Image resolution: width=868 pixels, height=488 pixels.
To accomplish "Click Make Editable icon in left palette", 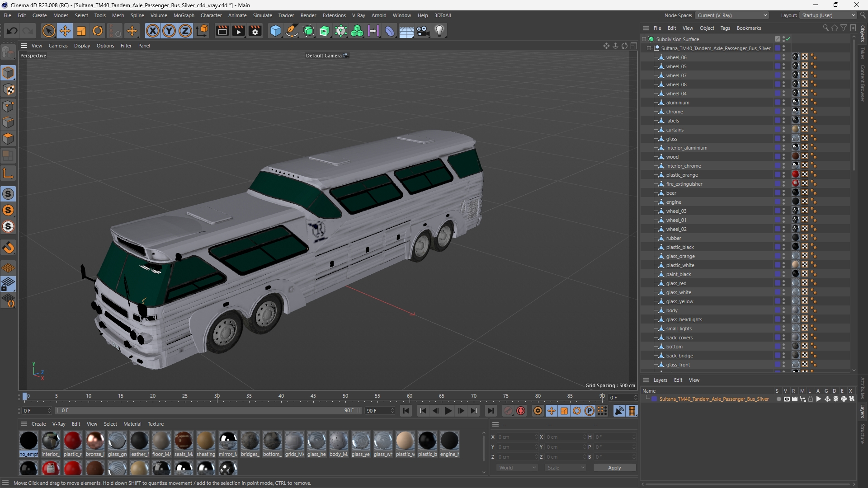I will tap(8, 52).
